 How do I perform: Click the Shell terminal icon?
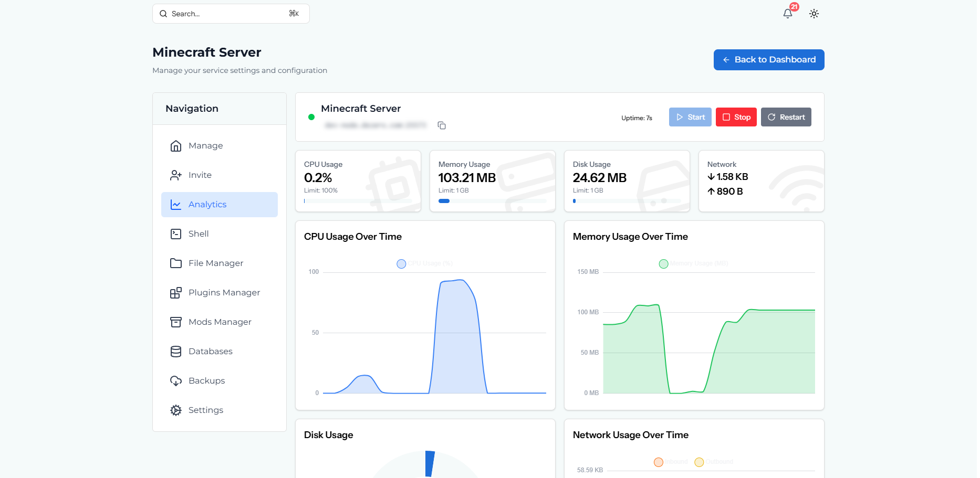176,234
